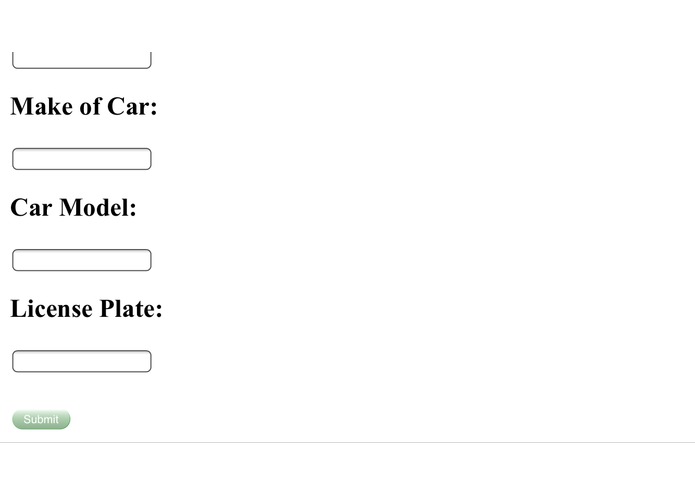Click the partially visible input field at top
Image resolution: width=695 pixels, height=494 pixels.
(82, 60)
